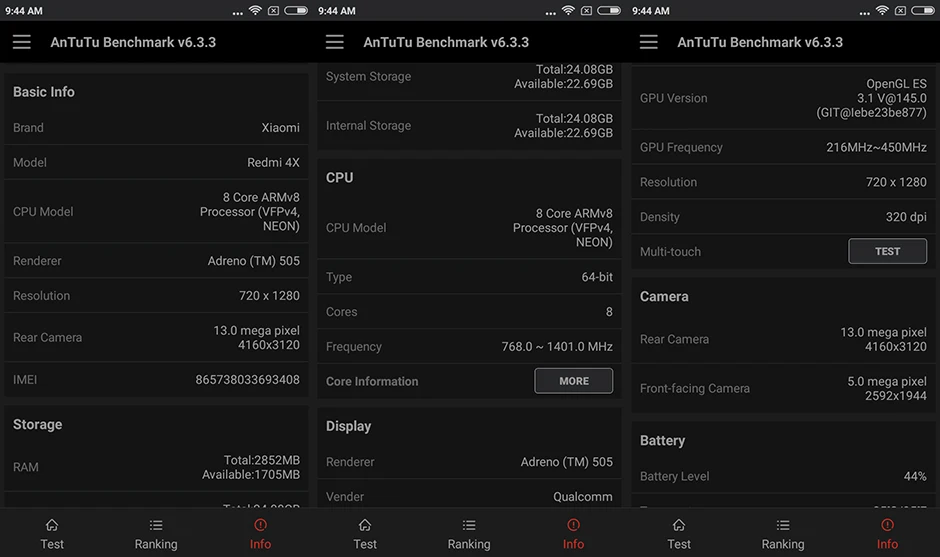
Task: Tap no-SIM icon in right screen status bar
Action: pos(900,10)
